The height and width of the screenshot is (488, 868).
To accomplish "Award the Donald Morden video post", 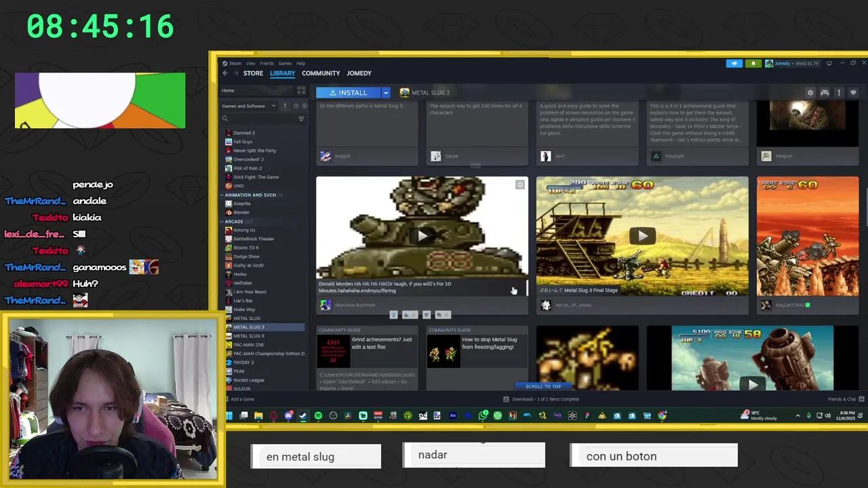I will pyautogui.click(x=393, y=314).
